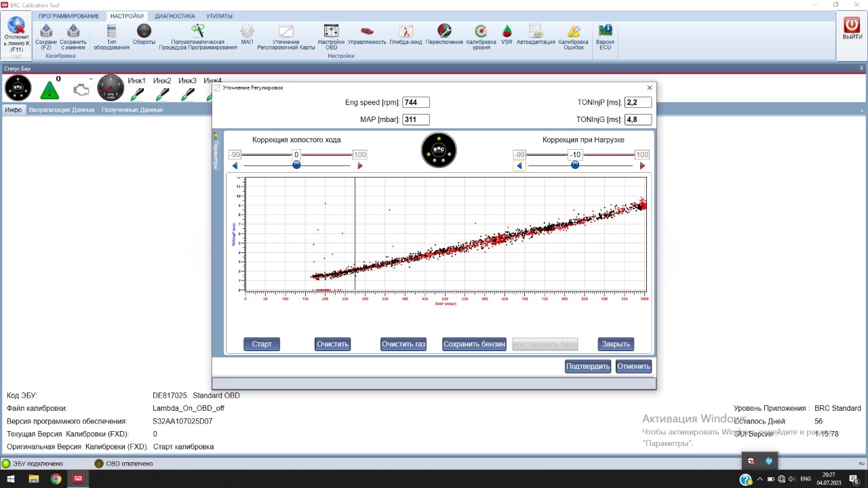
Task: Click the BRC changeover switch inside the dialog
Action: 439,150
